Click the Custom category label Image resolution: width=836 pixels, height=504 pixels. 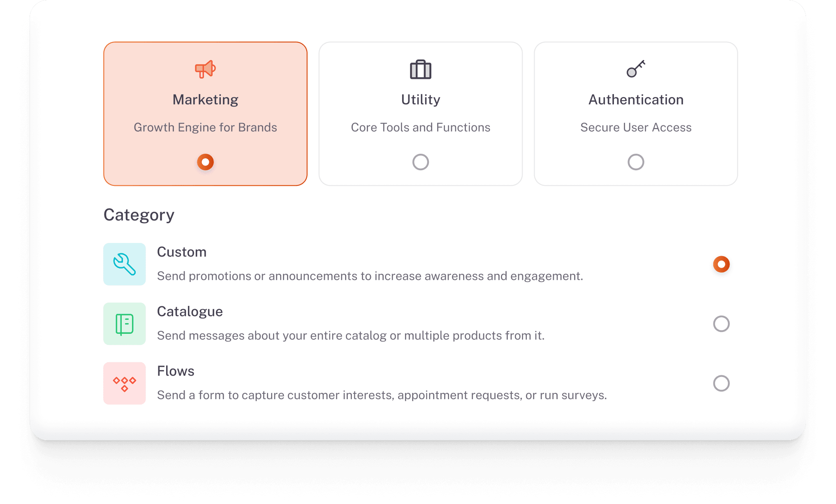click(x=182, y=252)
